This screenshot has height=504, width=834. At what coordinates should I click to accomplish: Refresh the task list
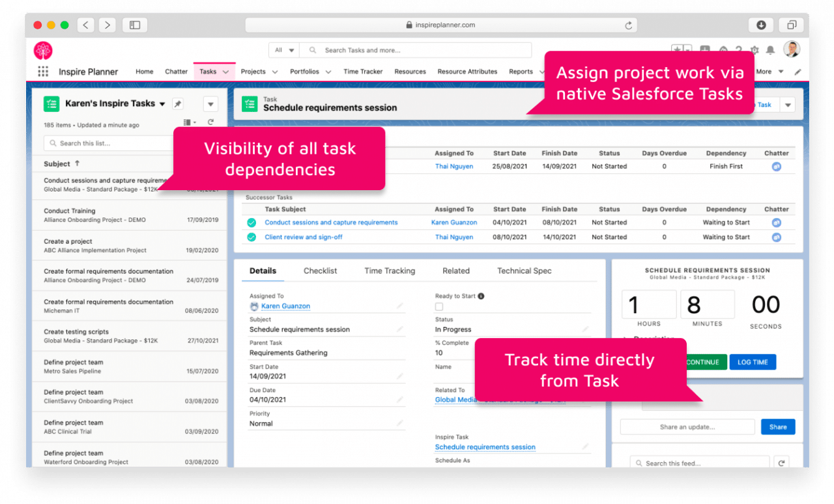pos(212,121)
